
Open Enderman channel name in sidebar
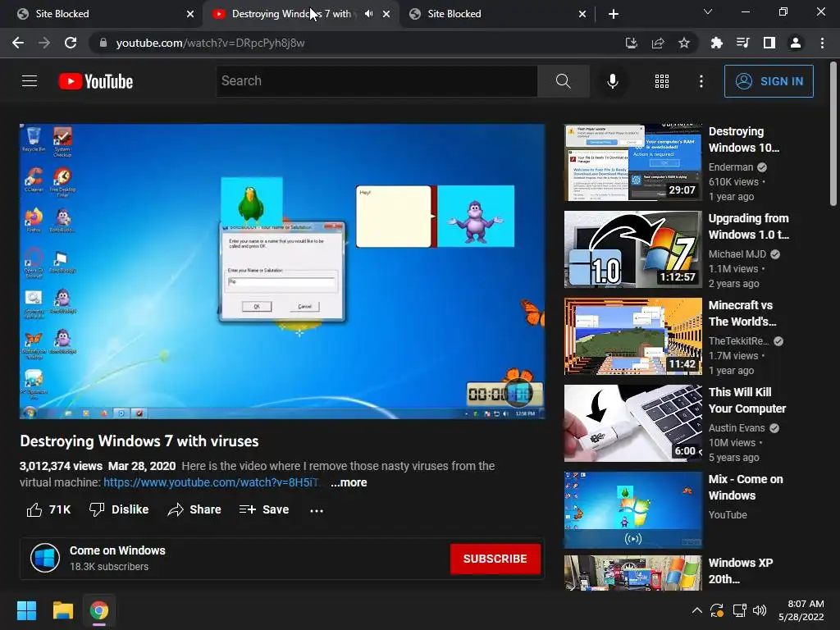point(731,167)
